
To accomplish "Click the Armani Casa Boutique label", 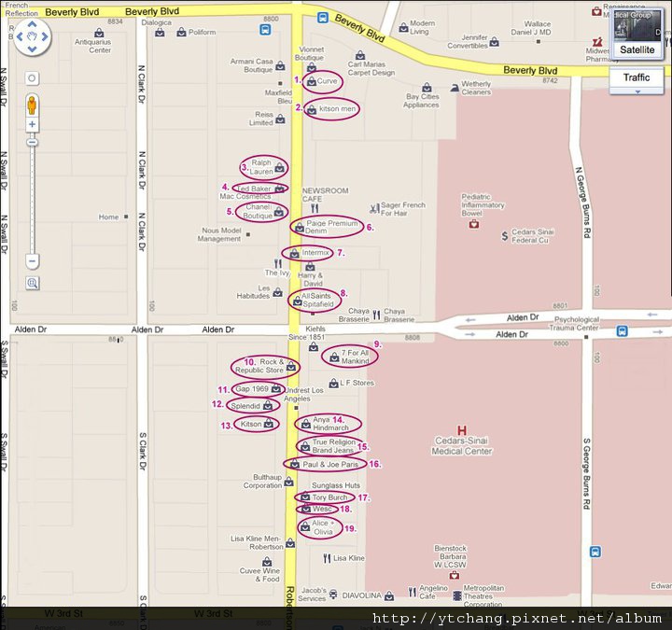I will tap(252, 65).
